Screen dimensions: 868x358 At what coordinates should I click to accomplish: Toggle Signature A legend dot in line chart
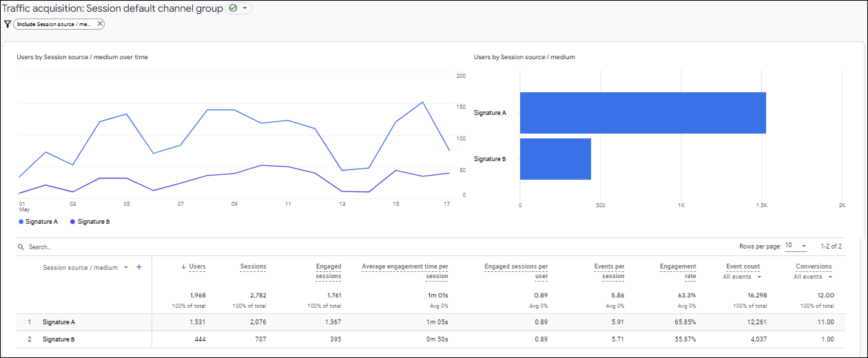pyautogui.click(x=21, y=222)
